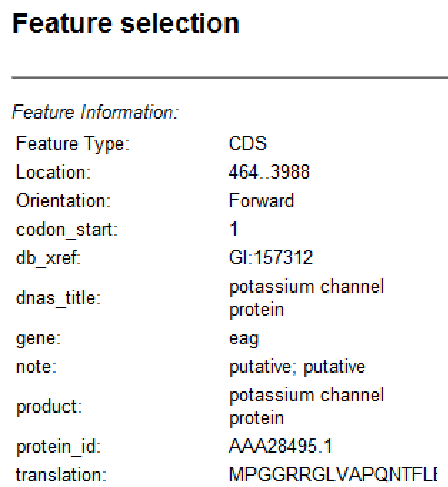Click the codon_start value 1
The width and height of the screenshot is (448, 487).
234,229
